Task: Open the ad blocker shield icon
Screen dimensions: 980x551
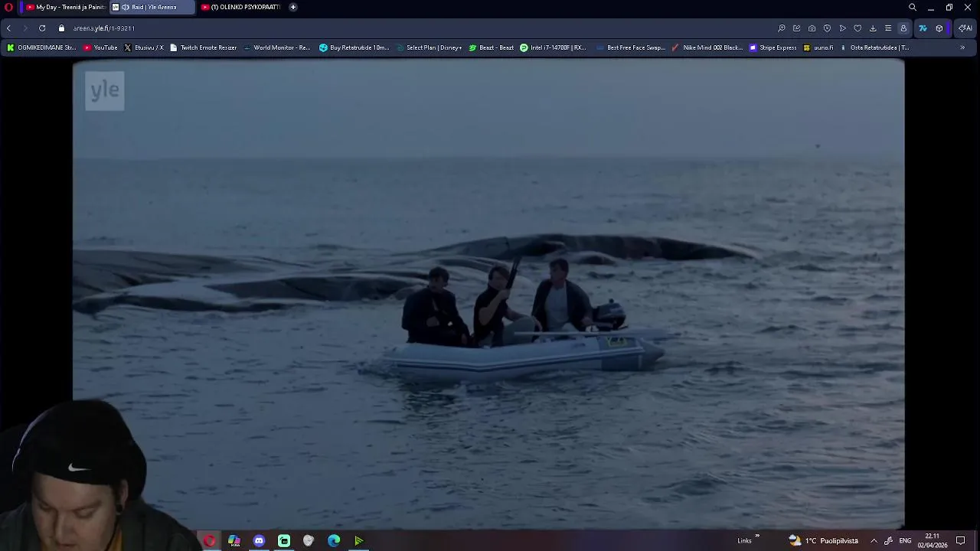Action: point(827,28)
